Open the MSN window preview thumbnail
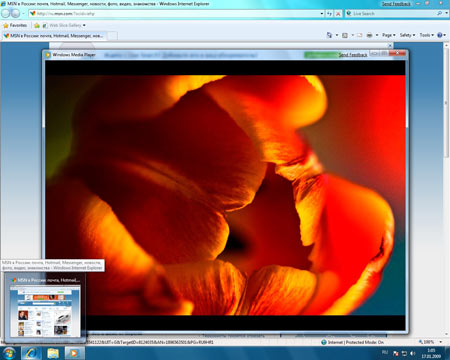This screenshot has width=450, height=360. 45,310
